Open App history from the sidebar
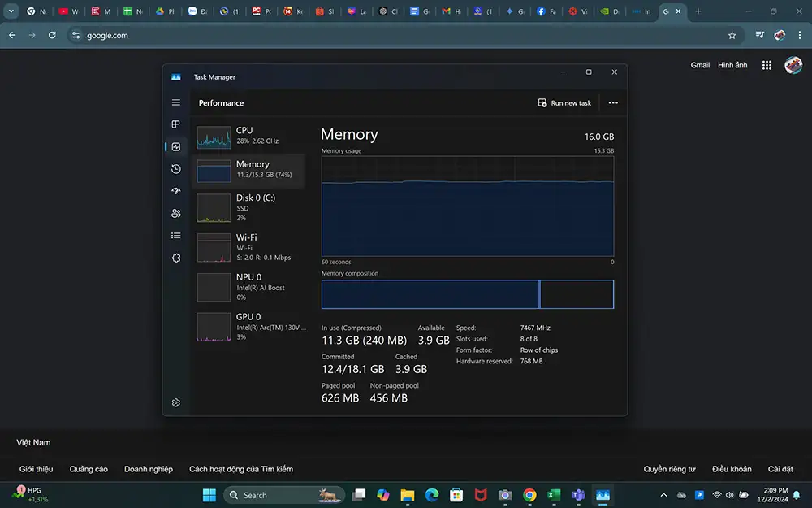 (x=175, y=169)
